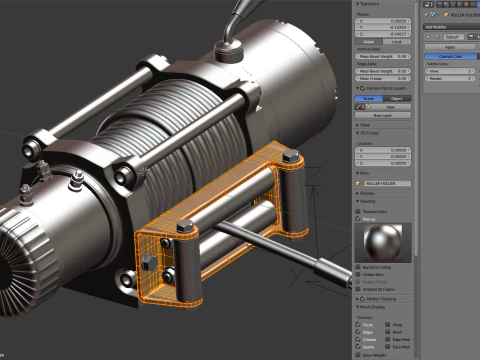This screenshot has height=360, width=480.
Task: Click Subdivisions View level field
Action: point(450,71)
